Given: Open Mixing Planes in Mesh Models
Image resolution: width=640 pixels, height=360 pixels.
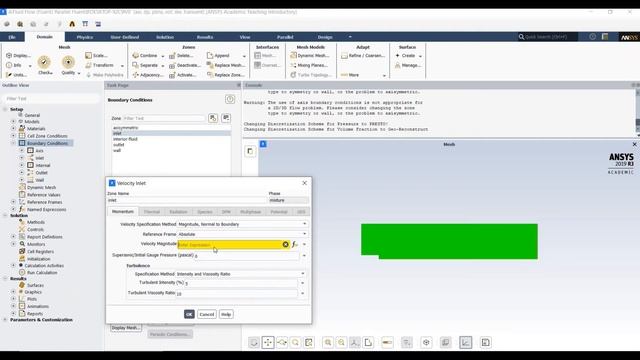Looking at the screenshot, I should pos(309,65).
